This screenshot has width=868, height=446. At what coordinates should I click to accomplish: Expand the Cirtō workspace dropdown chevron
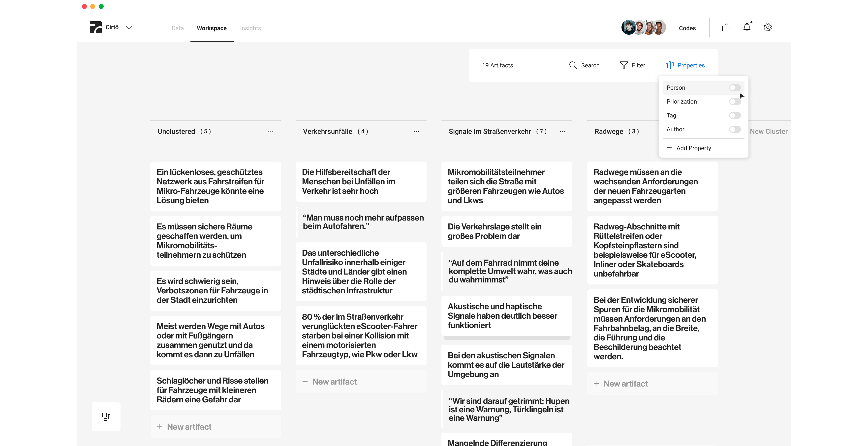point(129,27)
